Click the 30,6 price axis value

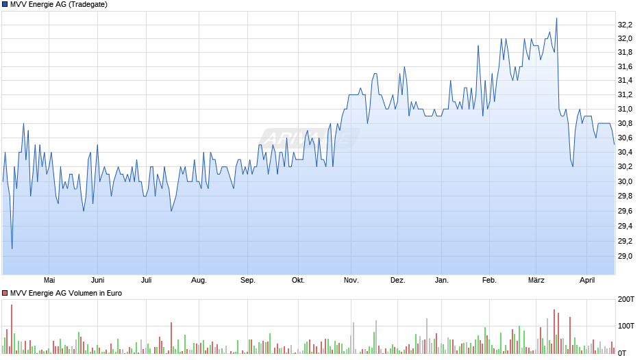click(x=625, y=138)
